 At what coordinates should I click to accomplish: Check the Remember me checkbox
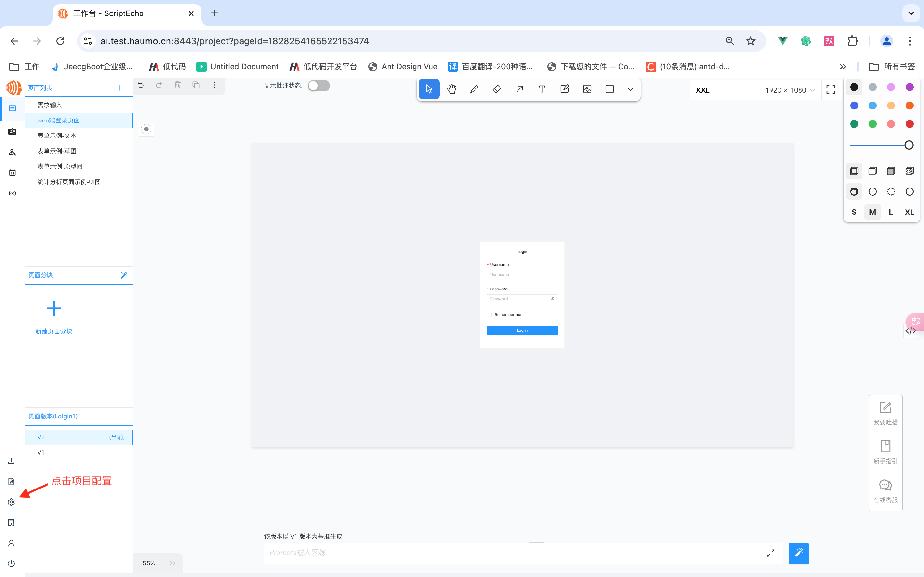489,315
